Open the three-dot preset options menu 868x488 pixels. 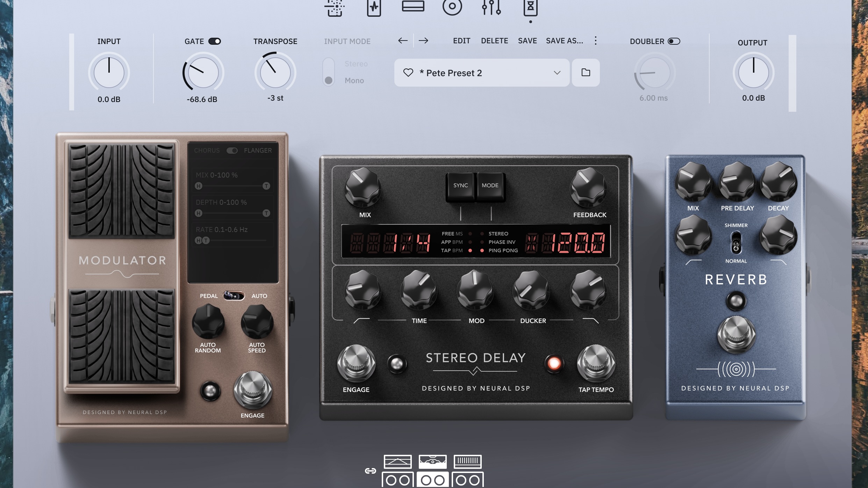595,41
